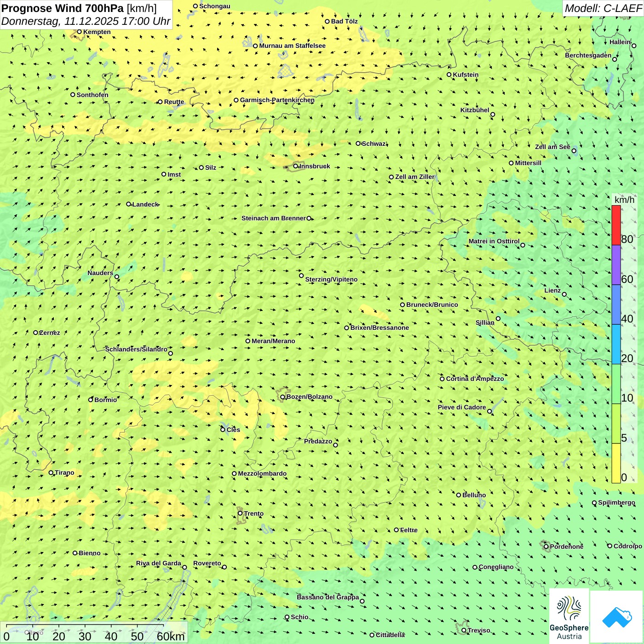The height and width of the screenshot is (644, 644).
Task: Click the 'Zernez' label
Action: coord(49,333)
